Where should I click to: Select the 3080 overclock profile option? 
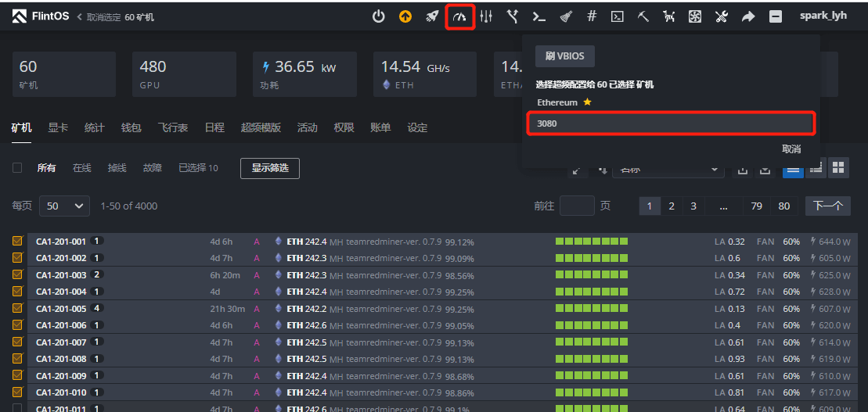click(x=671, y=124)
